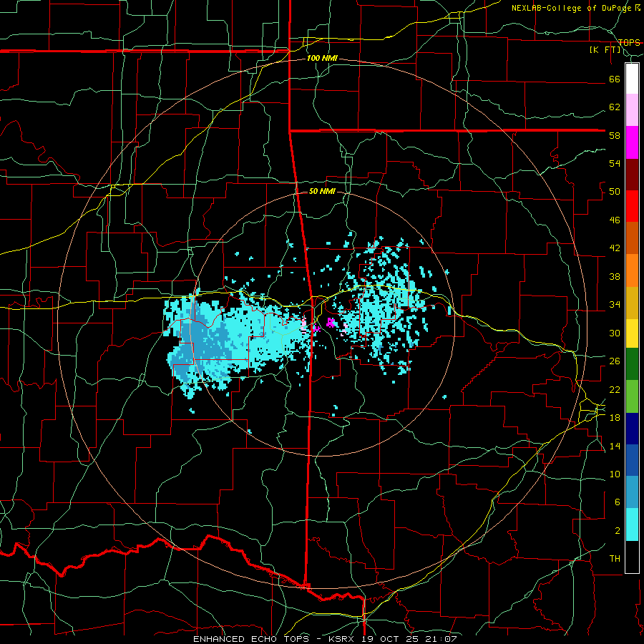Click legend value 38

[x=615, y=276]
